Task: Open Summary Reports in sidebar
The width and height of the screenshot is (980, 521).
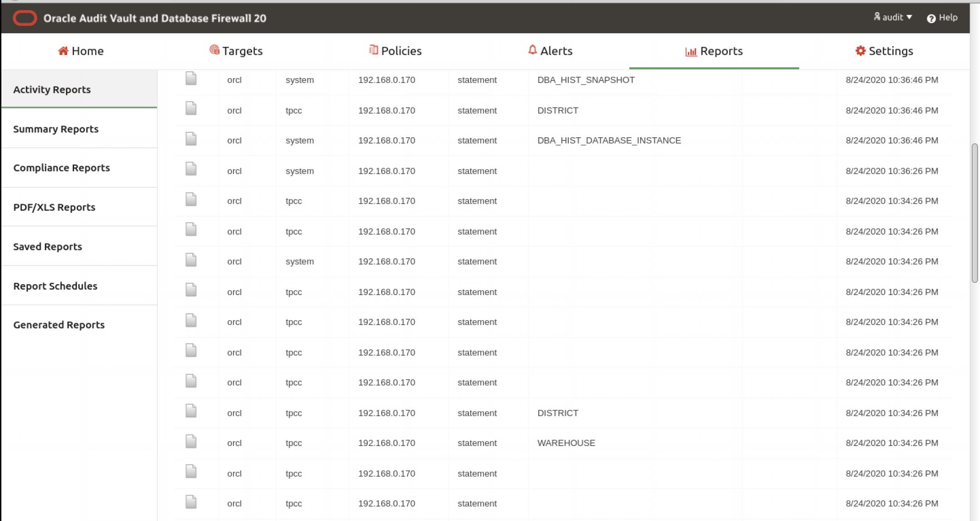Action: (56, 129)
